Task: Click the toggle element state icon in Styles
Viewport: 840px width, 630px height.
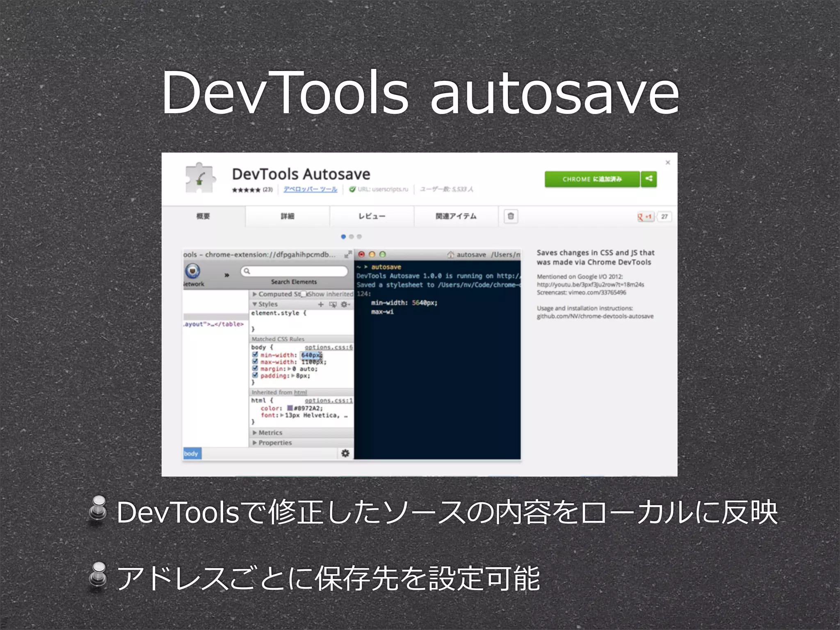Action: 333,304
